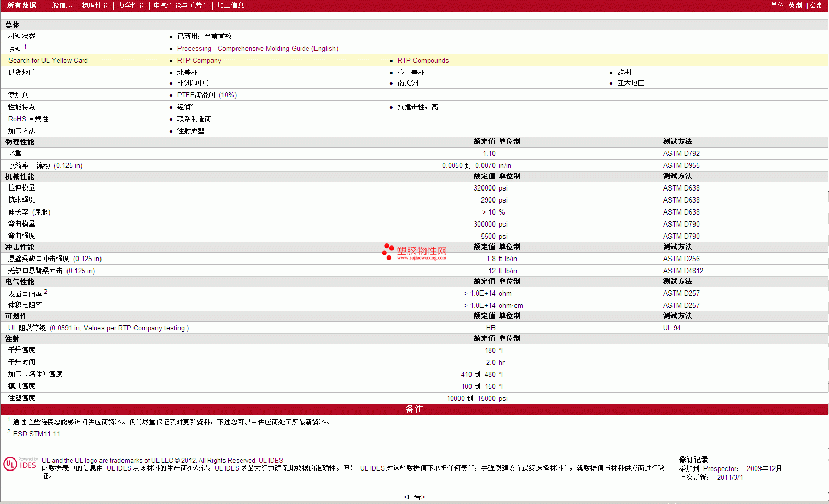Select 弯曲模量 value 300000
Viewport: 829px width, 504px height.
click(x=485, y=224)
